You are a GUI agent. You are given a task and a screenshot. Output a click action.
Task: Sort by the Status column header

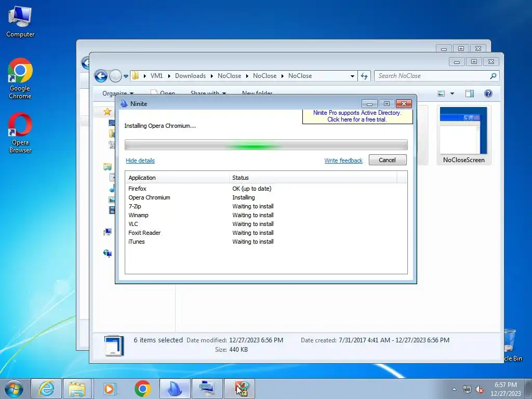313,178
